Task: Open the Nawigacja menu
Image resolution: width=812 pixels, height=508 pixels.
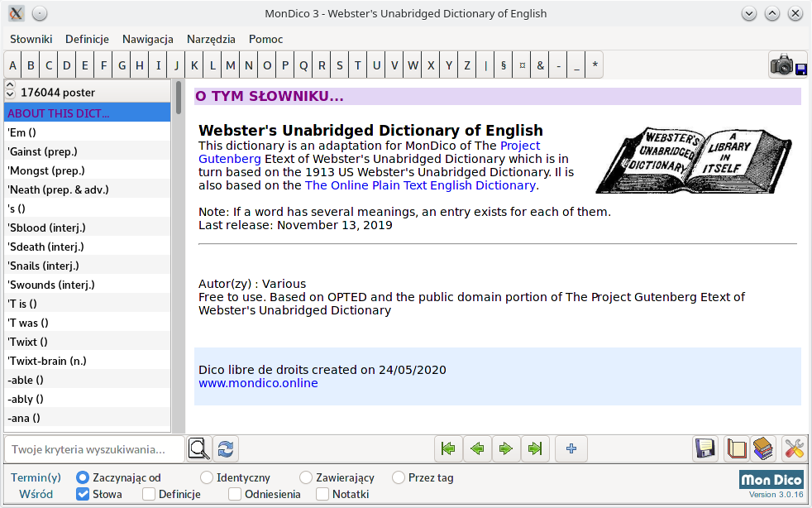Action: click(147, 39)
